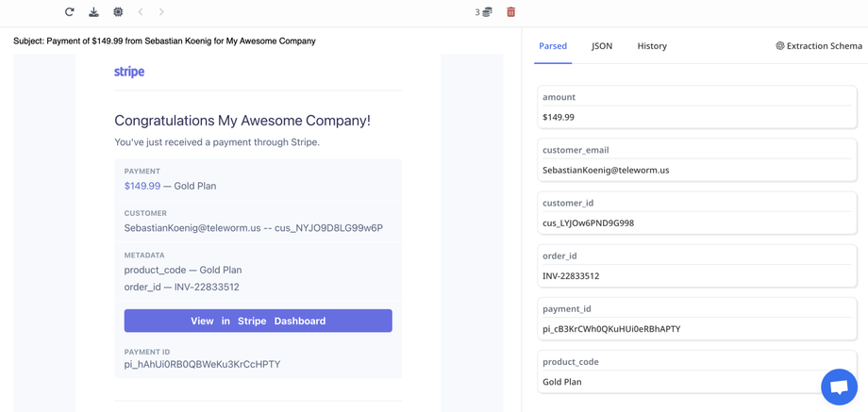The height and width of the screenshot is (412, 868).
Task: Download the document using the download icon
Action: [93, 12]
